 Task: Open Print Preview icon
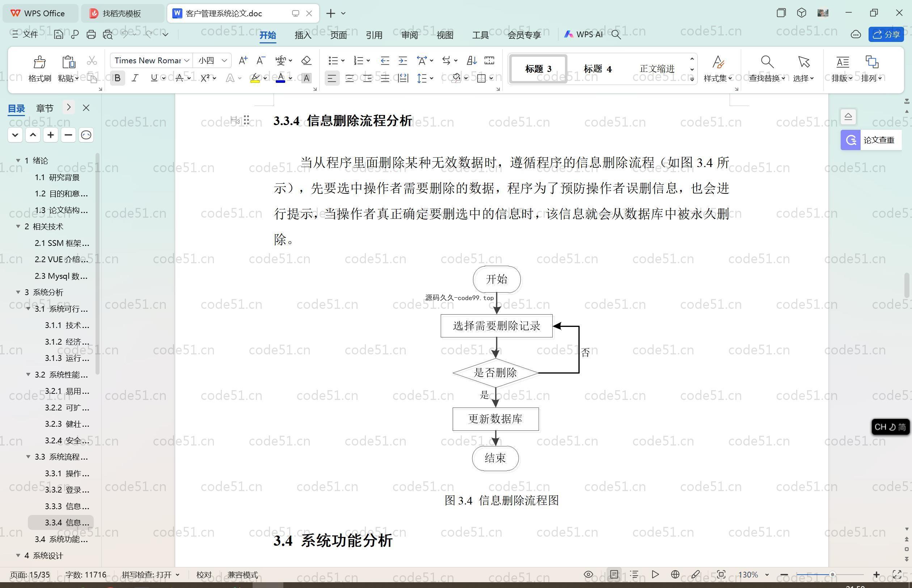click(x=108, y=34)
